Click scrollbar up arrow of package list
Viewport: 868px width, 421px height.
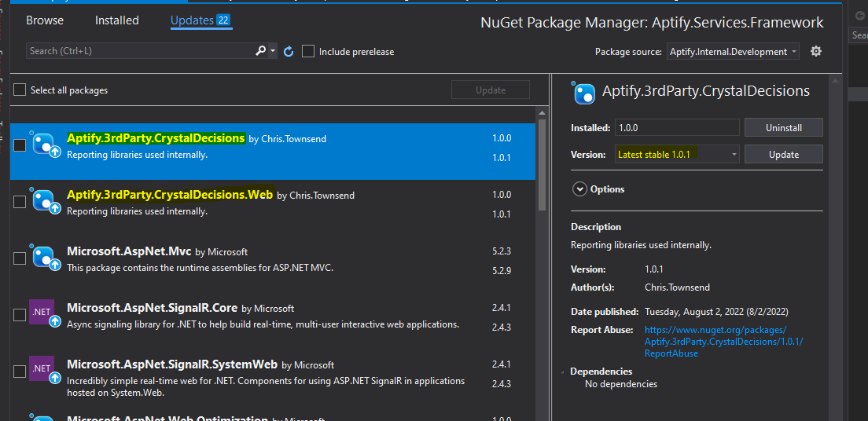(542, 113)
